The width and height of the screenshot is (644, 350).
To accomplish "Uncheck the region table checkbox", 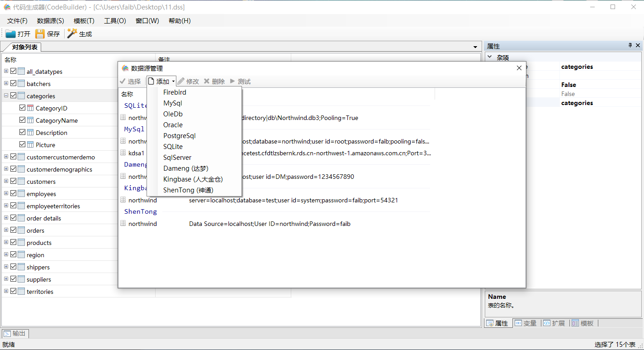I will coord(13,254).
